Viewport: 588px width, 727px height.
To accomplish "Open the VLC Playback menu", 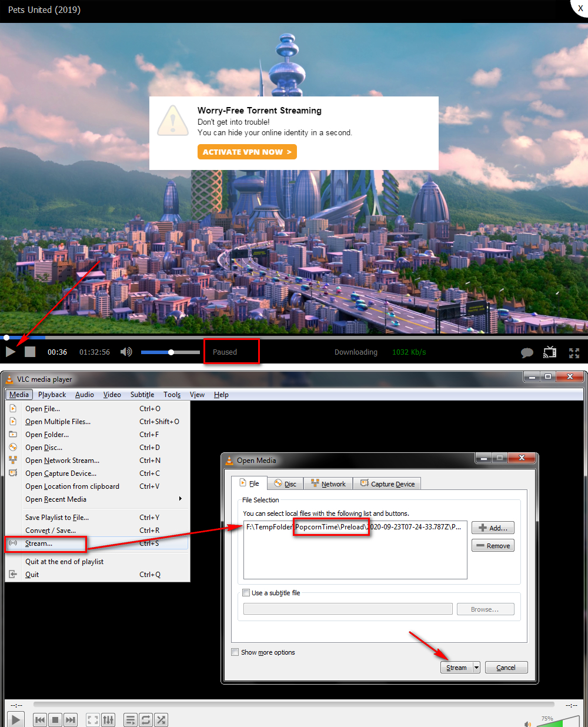I will [52, 395].
